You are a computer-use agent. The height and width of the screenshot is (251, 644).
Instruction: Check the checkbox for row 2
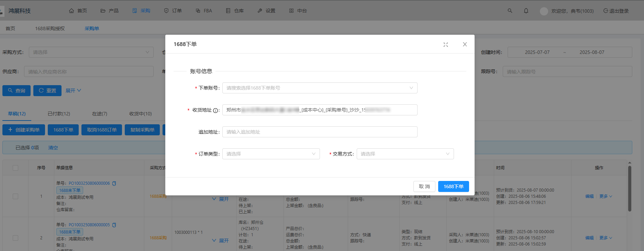[x=15, y=238]
